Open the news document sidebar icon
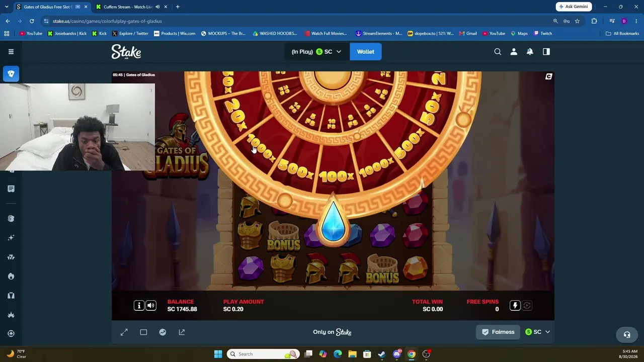Screen dimensions: 644x362 pos(11,189)
